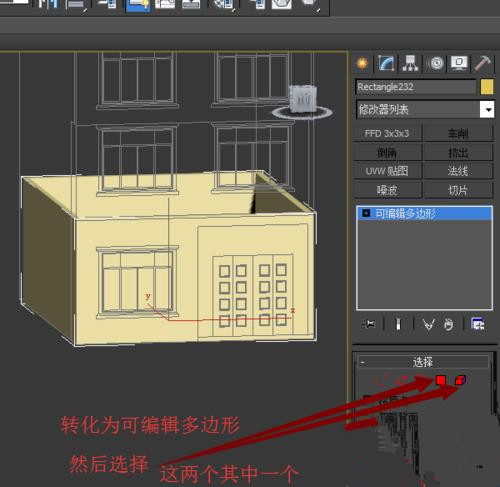Click the 挤出 modifier button
Viewport: 500px width, 487px height.
coord(458,153)
